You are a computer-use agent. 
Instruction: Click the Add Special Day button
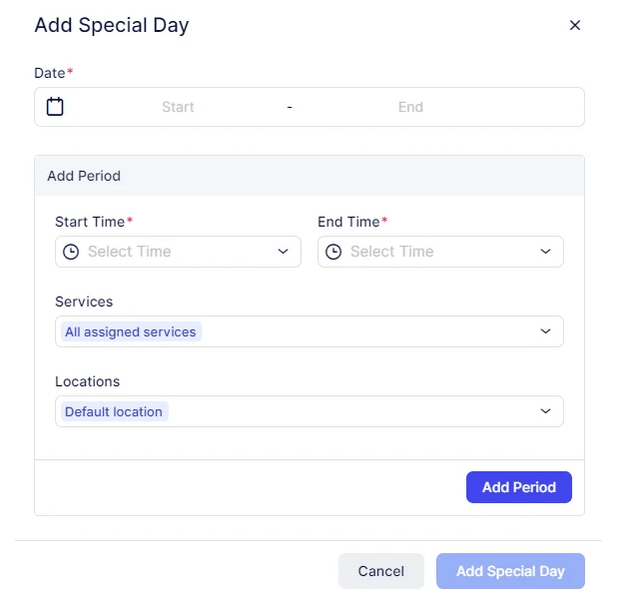click(510, 571)
